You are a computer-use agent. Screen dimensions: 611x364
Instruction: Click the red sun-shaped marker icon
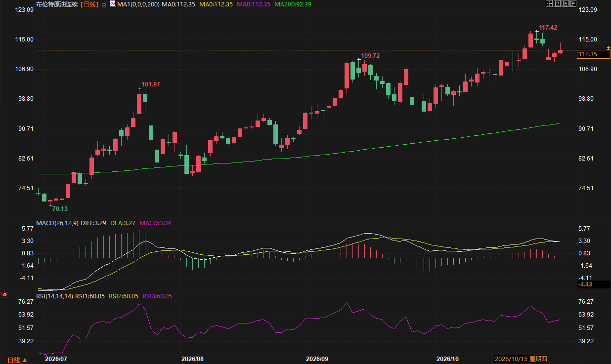coord(5,295)
